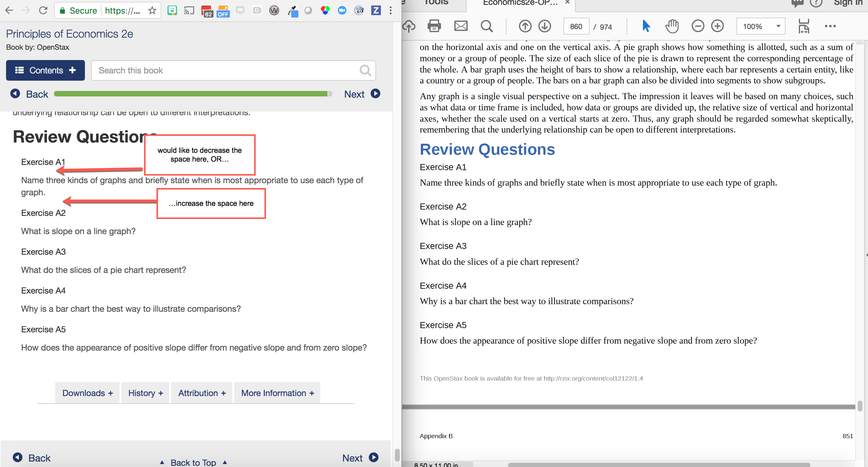Expand the Attribution section

201,393
